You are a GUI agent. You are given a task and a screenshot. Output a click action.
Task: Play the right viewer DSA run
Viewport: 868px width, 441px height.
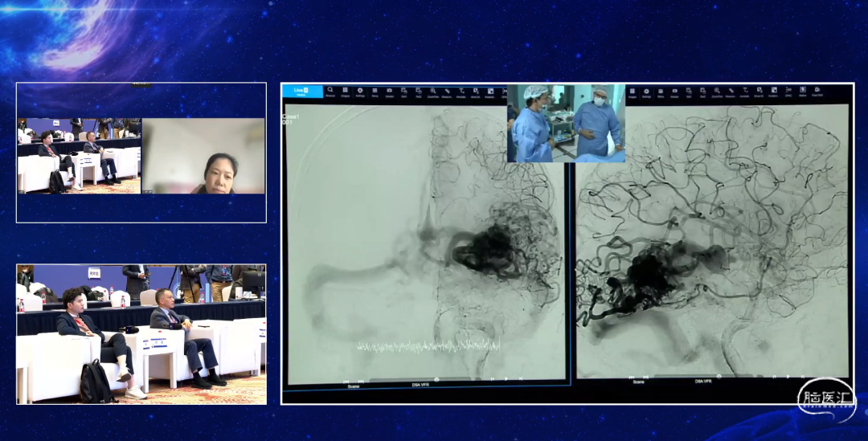click(788, 376)
